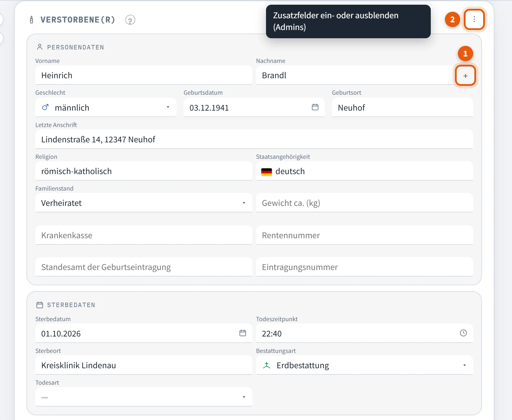The width and height of the screenshot is (512, 420).
Task: Select the Letzte Anschrift address field
Action: [254, 139]
